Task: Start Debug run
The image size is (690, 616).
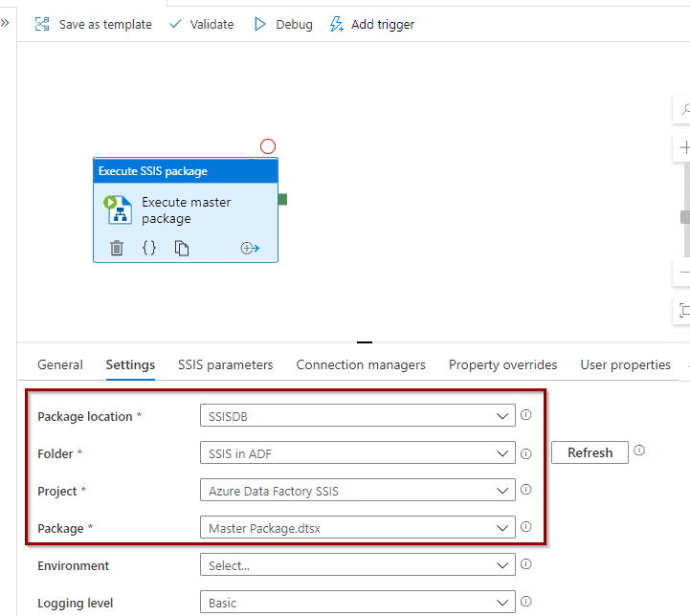Action: [283, 24]
